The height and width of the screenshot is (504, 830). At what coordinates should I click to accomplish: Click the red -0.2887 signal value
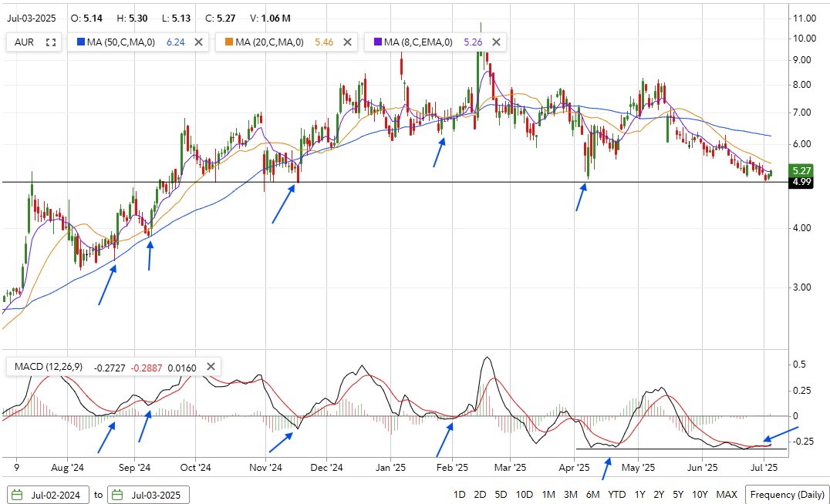(147, 368)
